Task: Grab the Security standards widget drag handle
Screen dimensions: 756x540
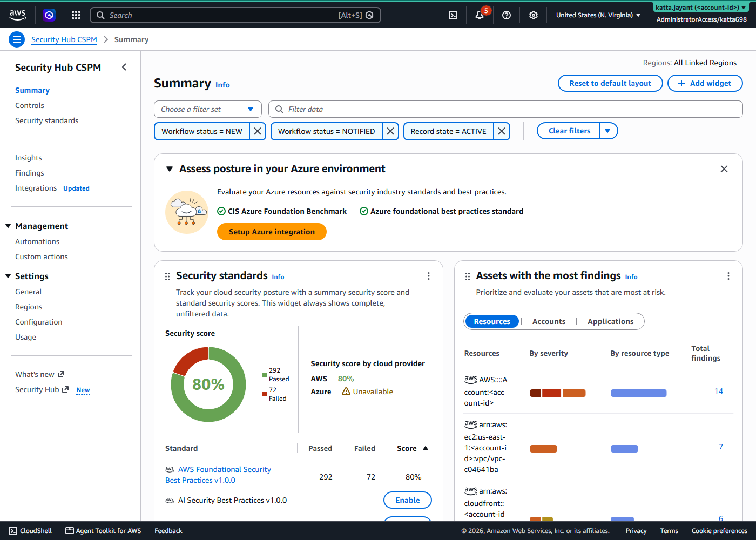Action: pyautogui.click(x=167, y=276)
